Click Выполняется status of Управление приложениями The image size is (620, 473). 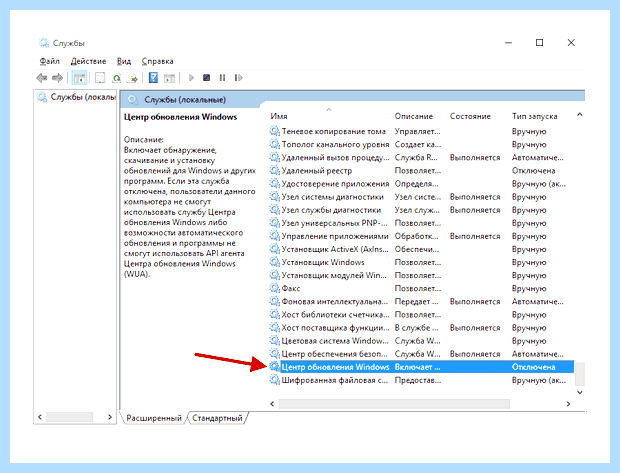click(475, 236)
